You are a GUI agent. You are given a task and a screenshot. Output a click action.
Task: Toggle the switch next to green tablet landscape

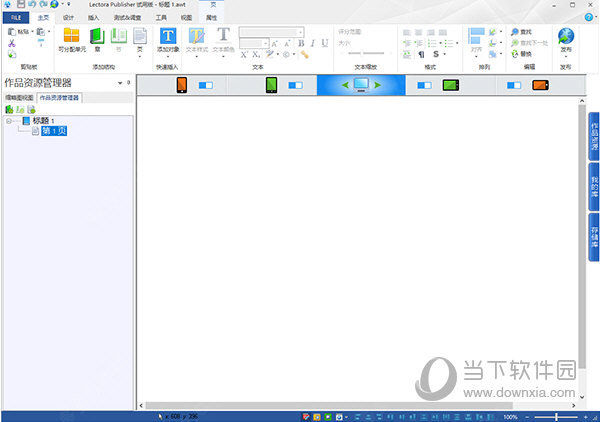[424, 85]
